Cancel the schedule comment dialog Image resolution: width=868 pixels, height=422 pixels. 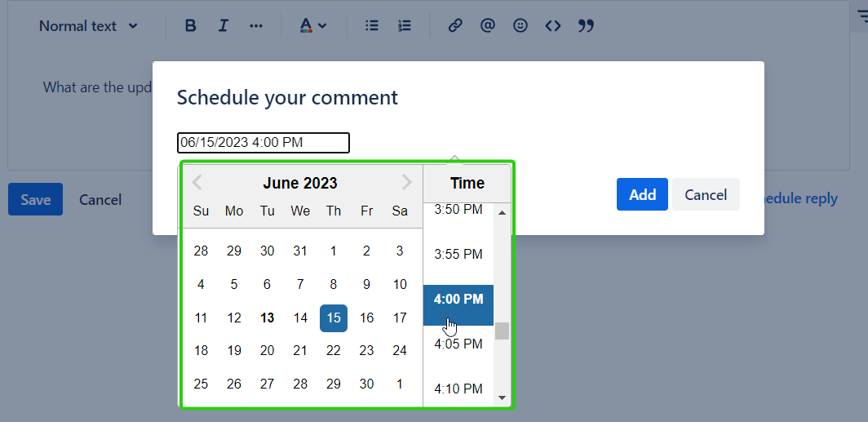706,194
